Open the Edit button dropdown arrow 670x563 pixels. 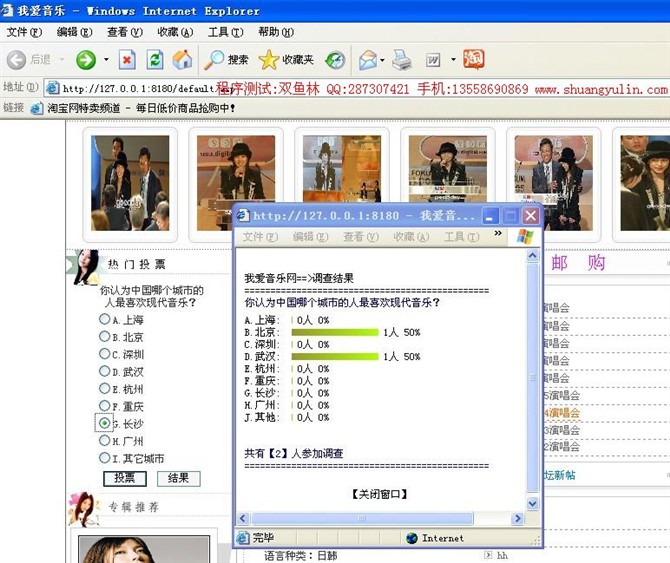coord(453,60)
